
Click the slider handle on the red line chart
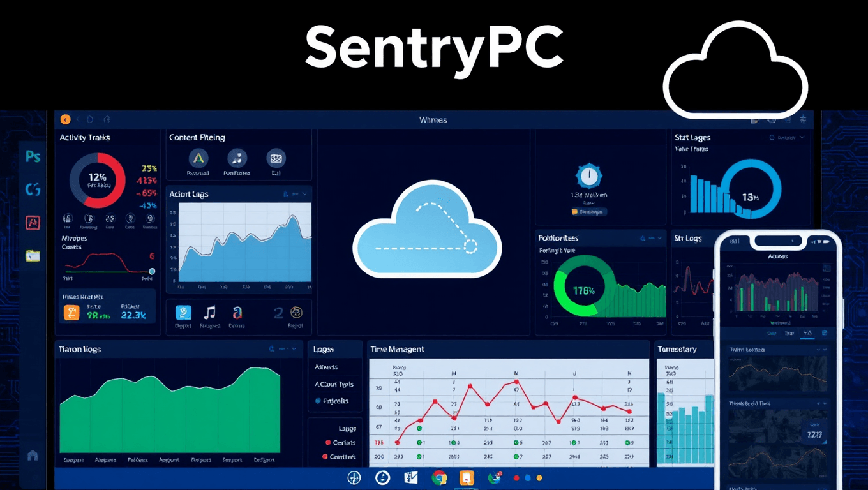(x=152, y=271)
